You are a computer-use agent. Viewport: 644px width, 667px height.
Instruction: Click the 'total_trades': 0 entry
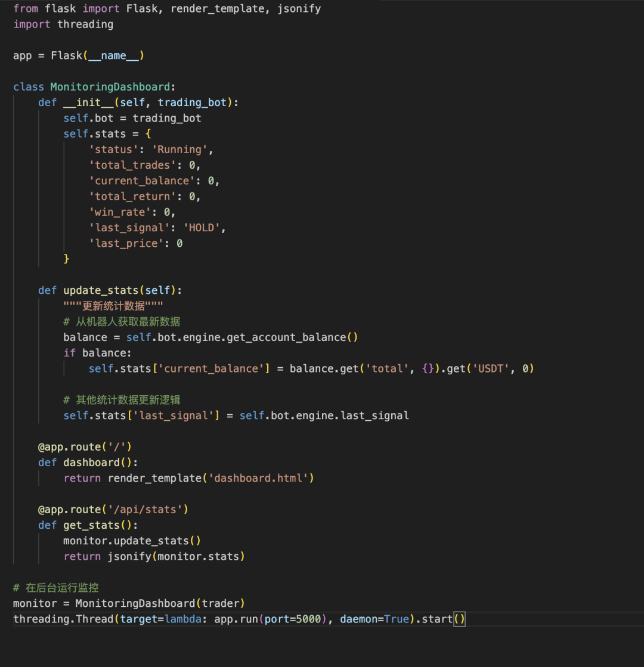coord(144,165)
